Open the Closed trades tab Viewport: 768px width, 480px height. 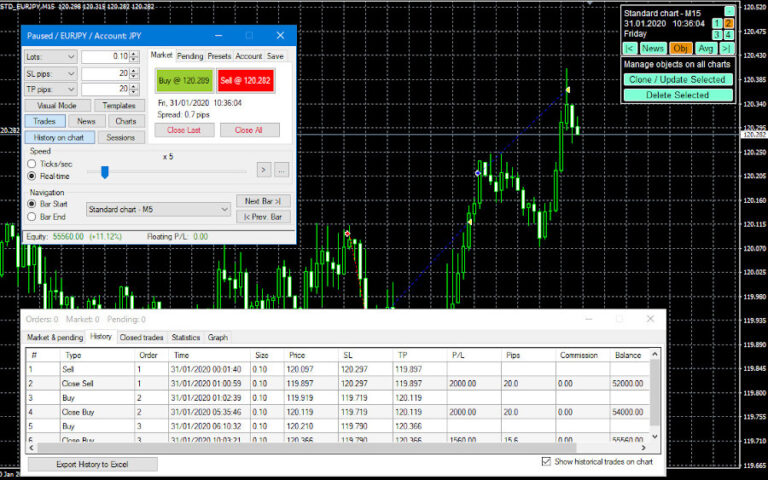click(141, 338)
